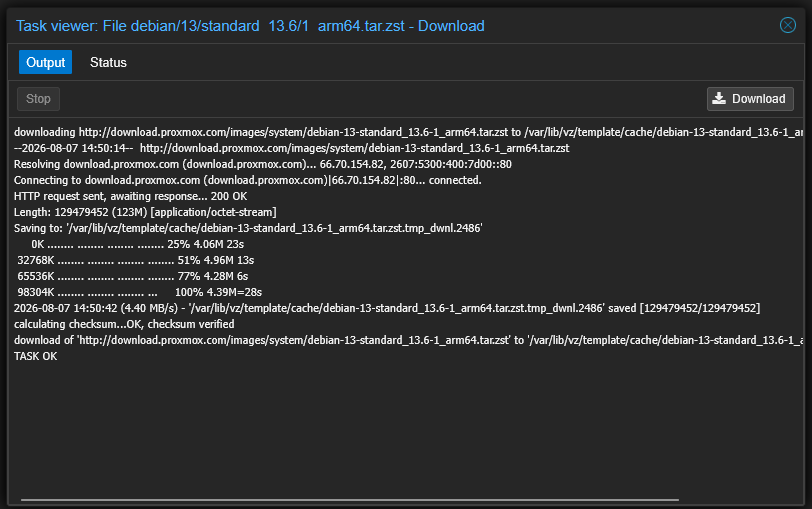Screen dimensions: 812x509
Task: Click the first 'downloading http://download.proxmox.com' line
Action: pos(409,132)
